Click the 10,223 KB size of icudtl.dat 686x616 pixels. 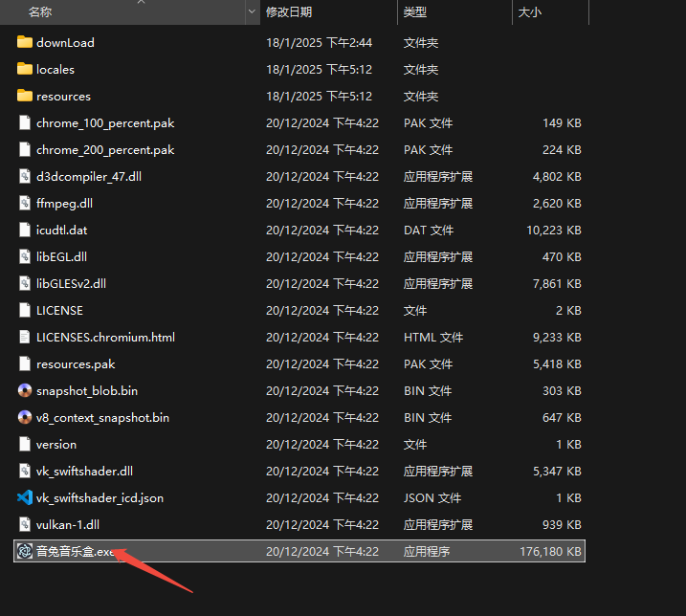(553, 231)
